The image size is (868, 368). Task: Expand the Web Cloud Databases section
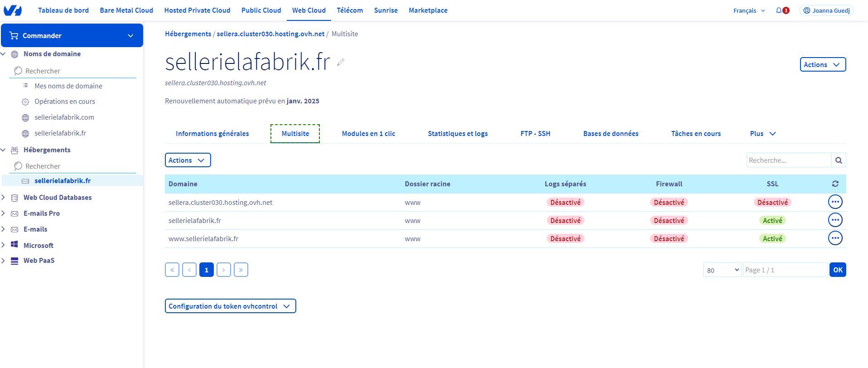pyautogui.click(x=4, y=198)
